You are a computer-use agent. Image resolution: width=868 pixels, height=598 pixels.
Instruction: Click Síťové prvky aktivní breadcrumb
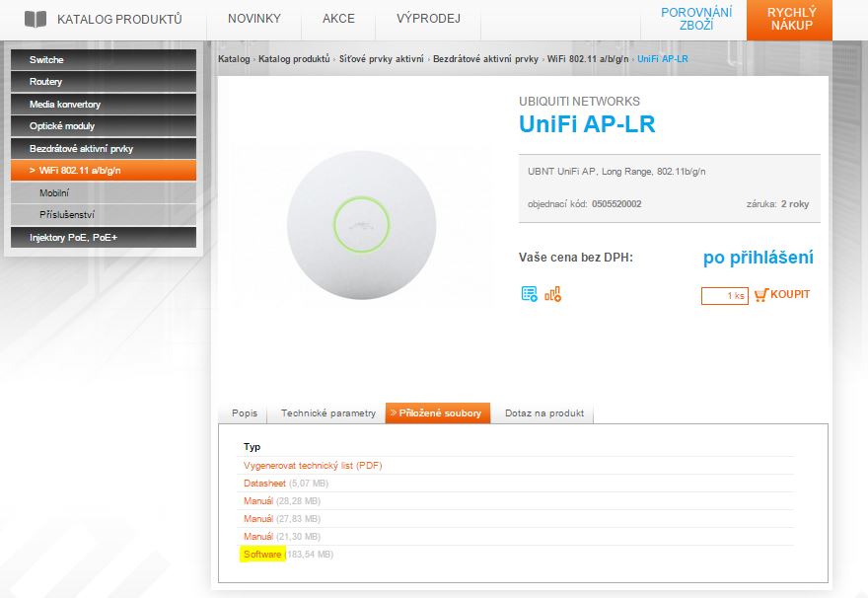pyautogui.click(x=382, y=58)
